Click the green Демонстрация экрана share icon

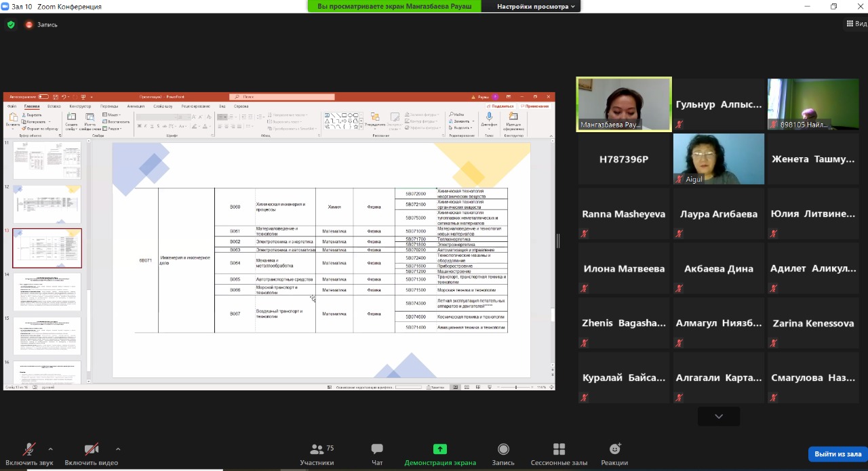pos(440,449)
